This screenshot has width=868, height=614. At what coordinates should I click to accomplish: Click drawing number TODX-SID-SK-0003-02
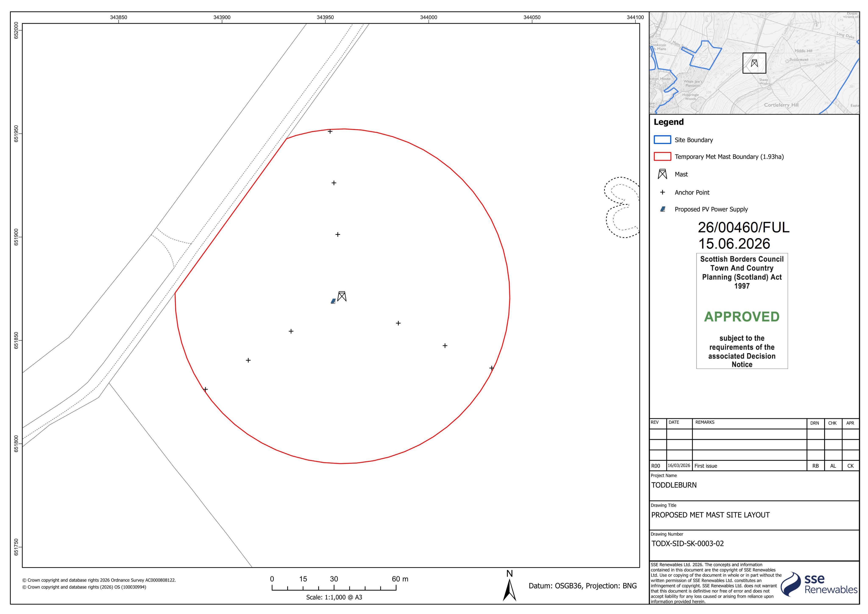(x=687, y=544)
